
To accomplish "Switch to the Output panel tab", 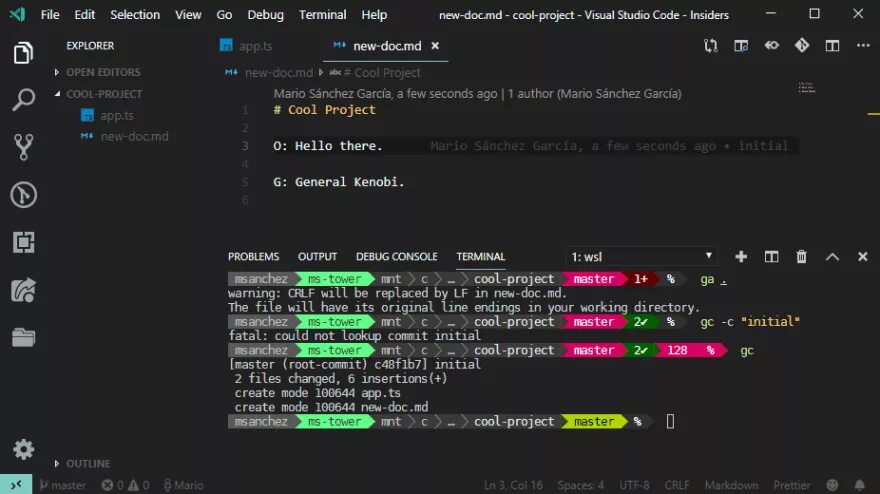I will (x=317, y=257).
